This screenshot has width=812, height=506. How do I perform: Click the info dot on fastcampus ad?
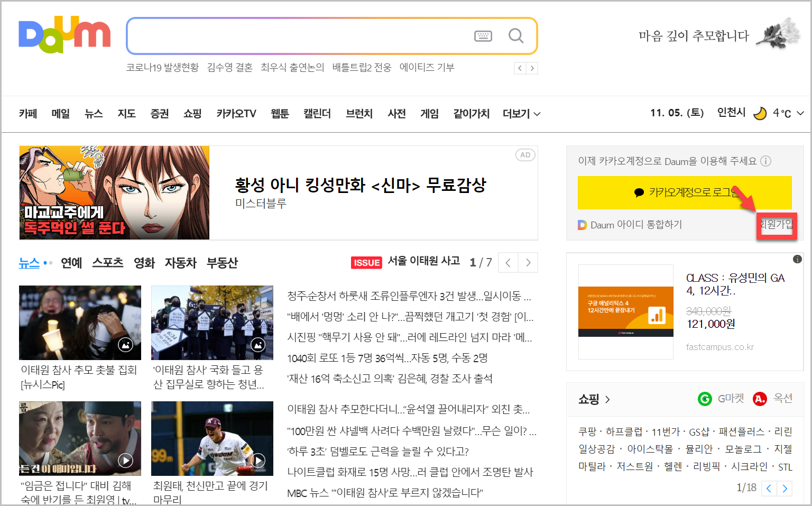797,259
